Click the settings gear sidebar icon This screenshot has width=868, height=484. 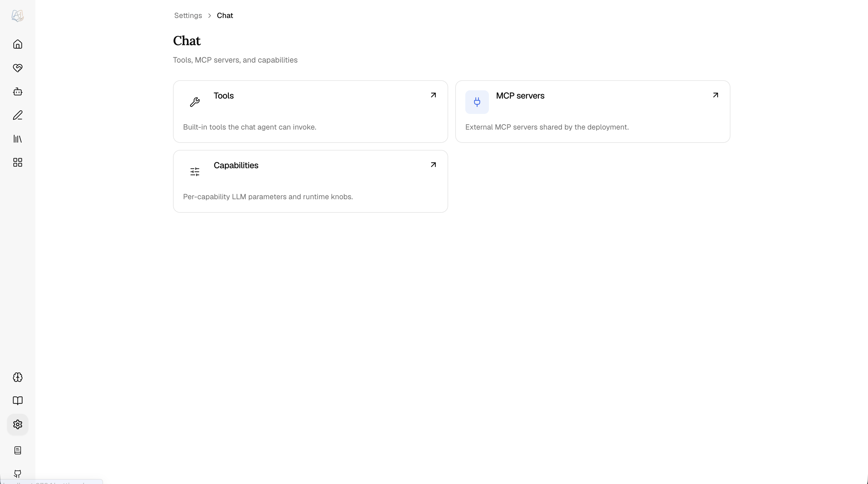17,424
